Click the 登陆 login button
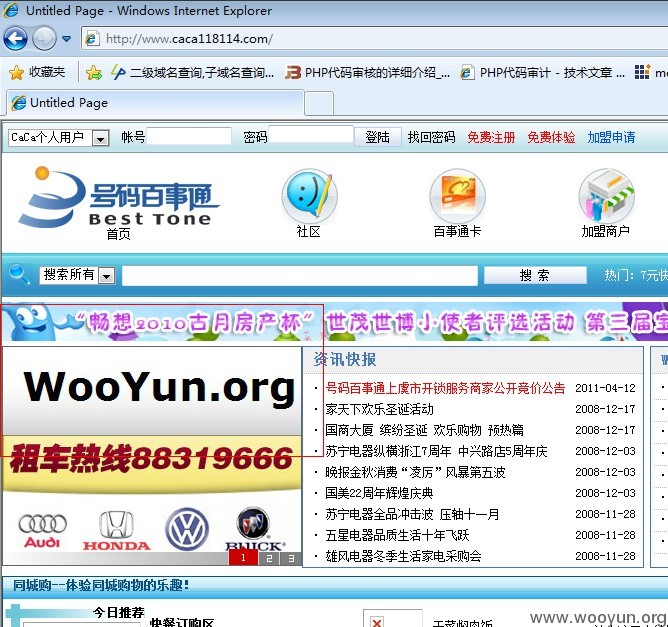This screenshot has width=668, height=627. [377, 137]
